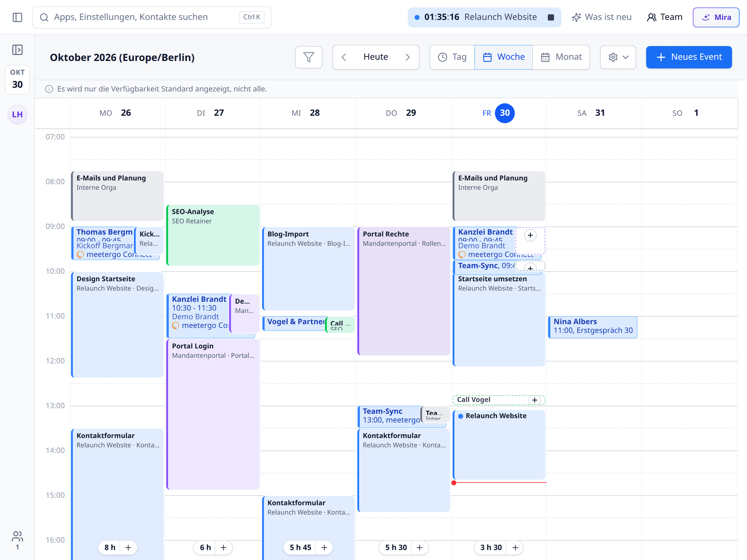Viewport: 747px width, 560px height.
Task: Expand the secondary sidebar icon
Action: tap(17, 50)
